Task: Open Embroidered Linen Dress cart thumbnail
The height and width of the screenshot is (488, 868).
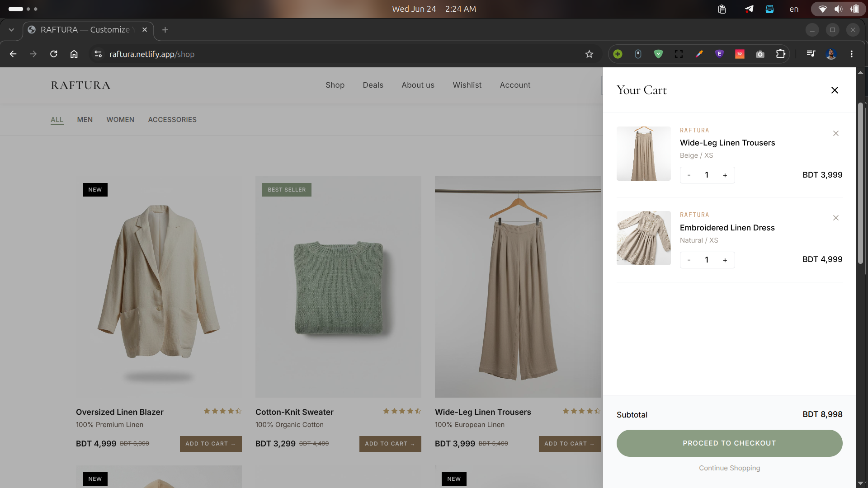Action: coord(644,238)
